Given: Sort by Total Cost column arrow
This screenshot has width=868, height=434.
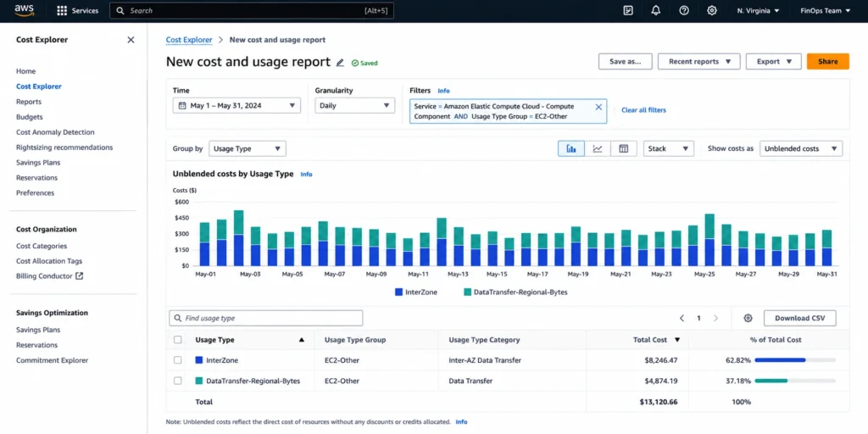Looking at the screenshot, I should (677, 340).
